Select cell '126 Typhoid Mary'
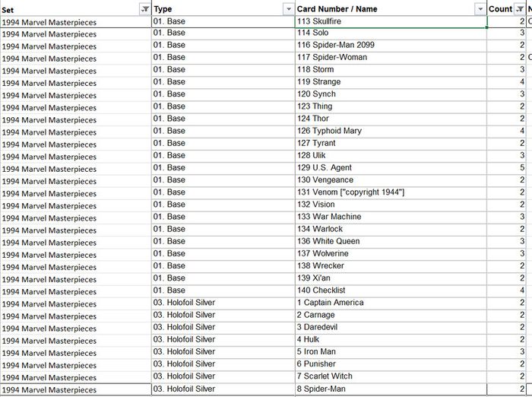This screenshot has width=532, height=397. click(x=391, y=131)
